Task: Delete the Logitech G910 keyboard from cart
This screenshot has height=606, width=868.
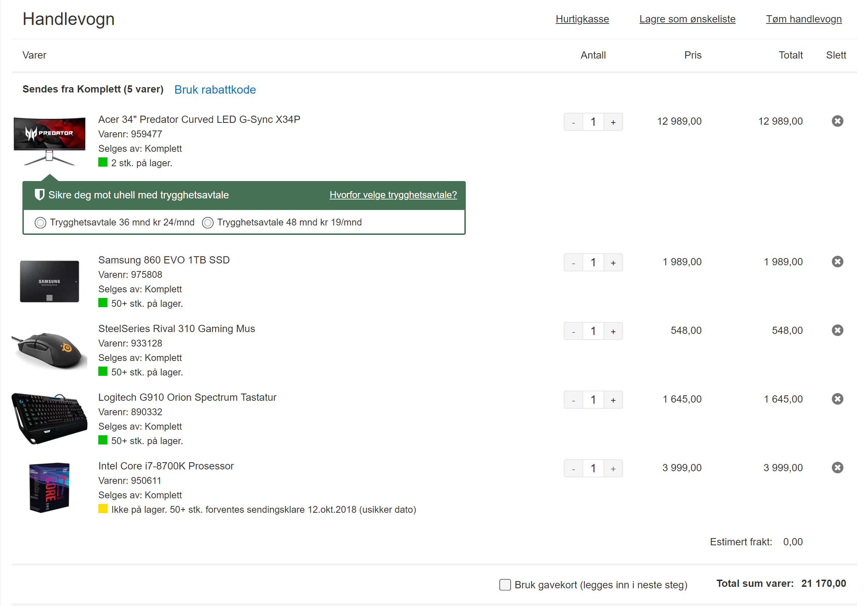Action: 837,399
